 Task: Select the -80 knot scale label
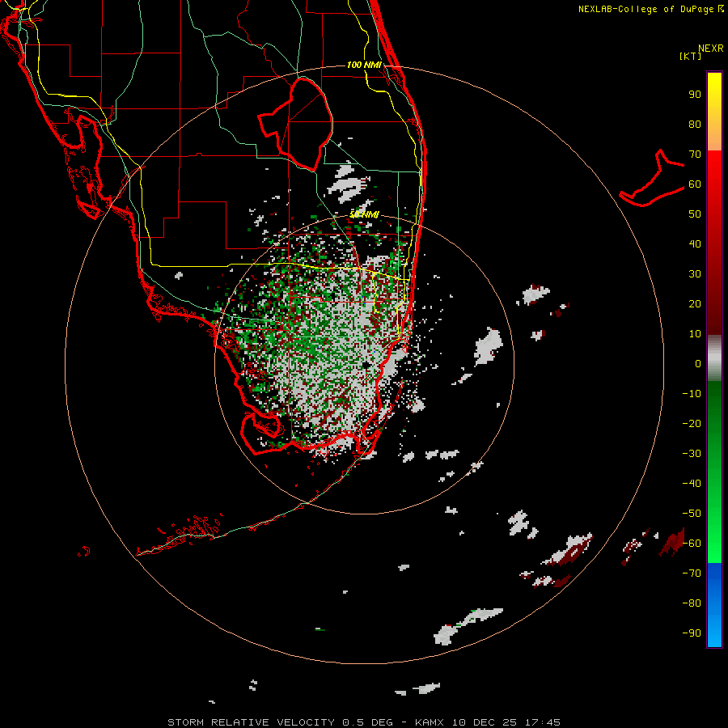tap(692, 603)
